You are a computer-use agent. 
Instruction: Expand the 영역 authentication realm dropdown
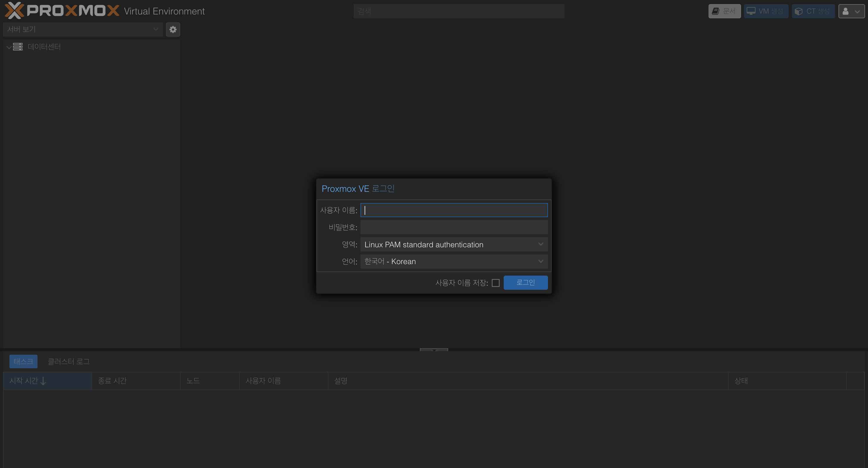click(x=541, y=244)
